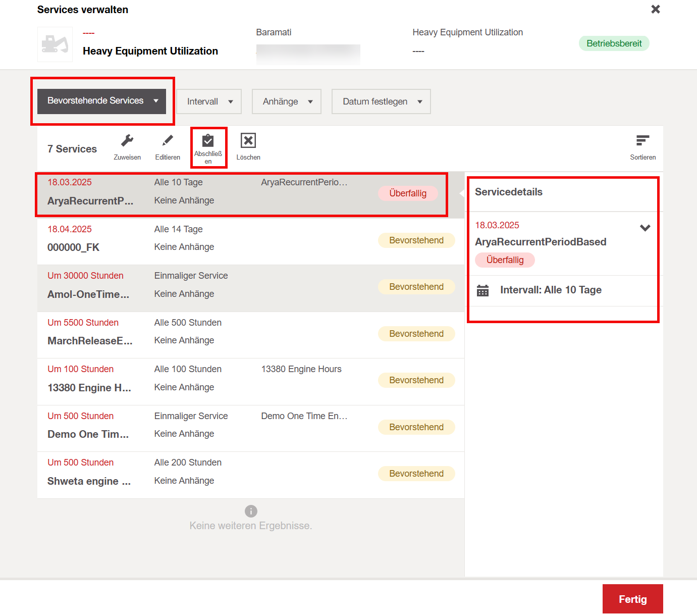Click the AryaRecurrentPeriodBased title in Servicedetails

541,242
